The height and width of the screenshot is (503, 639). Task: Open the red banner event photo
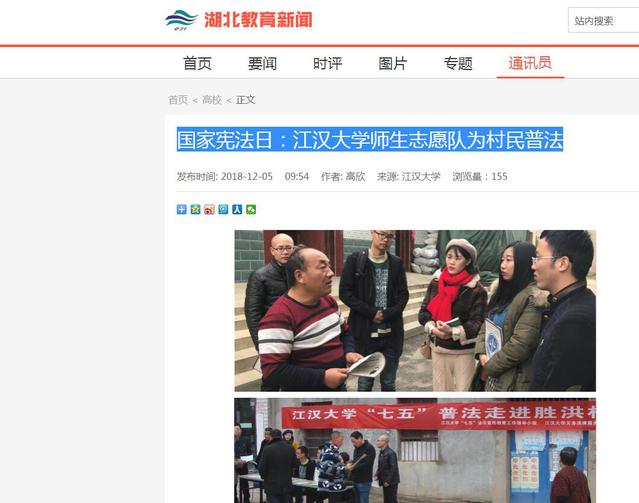click(415, 450)
